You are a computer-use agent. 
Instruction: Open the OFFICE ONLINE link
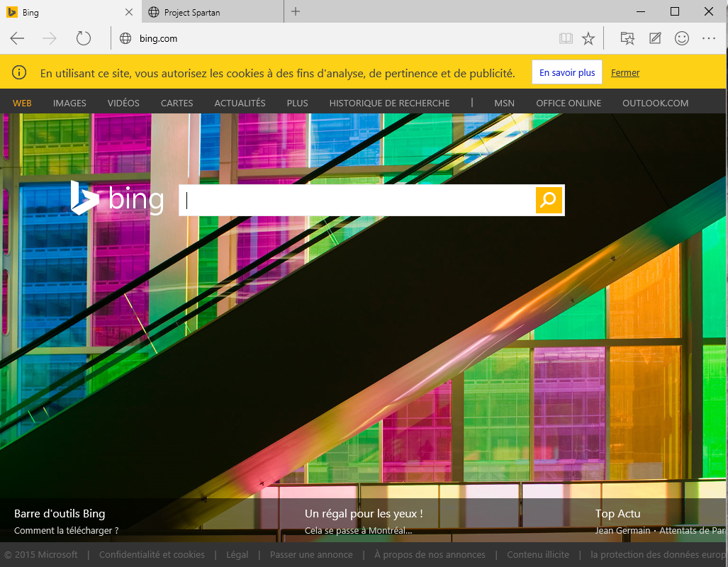pyautogui.click(x=569, y=103)
